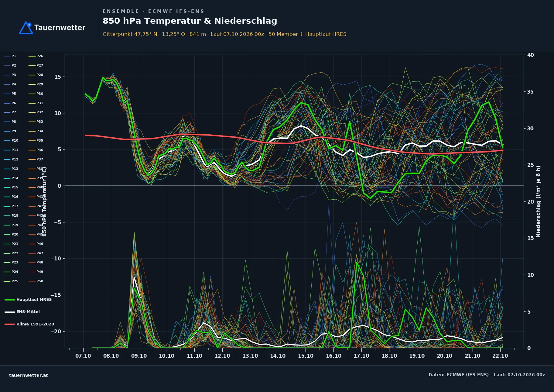Viewport: 554px width, 392px height.
Task: Click the 22.10 date tick label
Action: 500,356
